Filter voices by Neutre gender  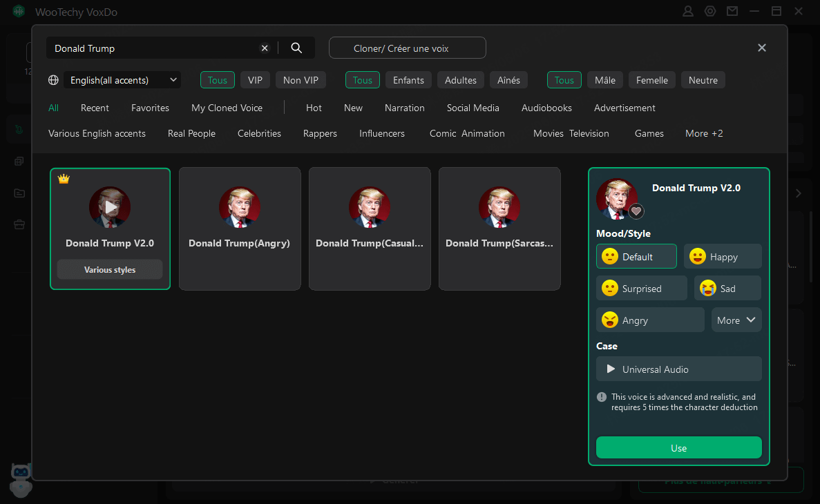coord(703,80)
